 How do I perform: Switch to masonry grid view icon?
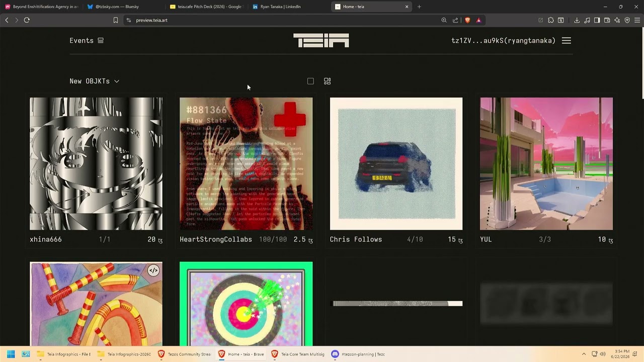[x=328, y=81]
